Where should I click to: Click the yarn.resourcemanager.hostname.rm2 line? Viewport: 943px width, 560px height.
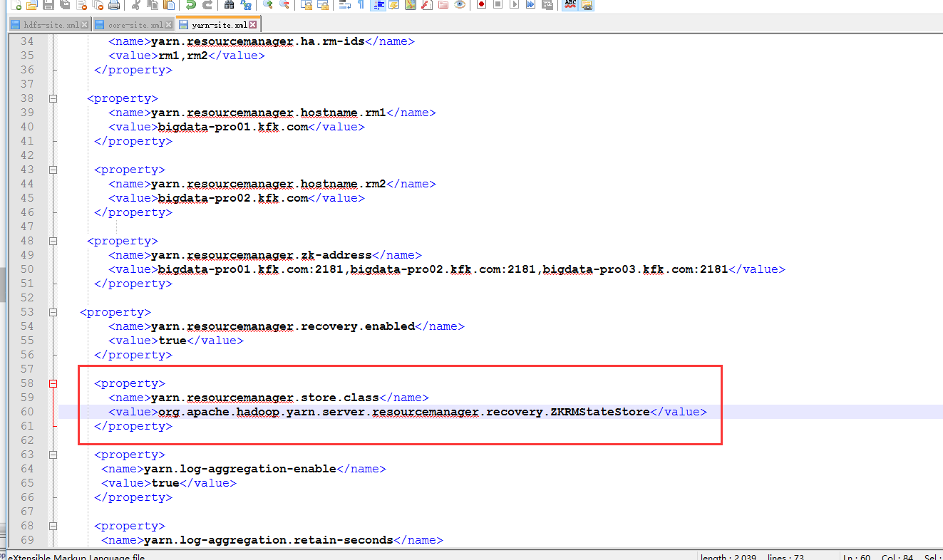pyautogui.click(x=272, y=184)
